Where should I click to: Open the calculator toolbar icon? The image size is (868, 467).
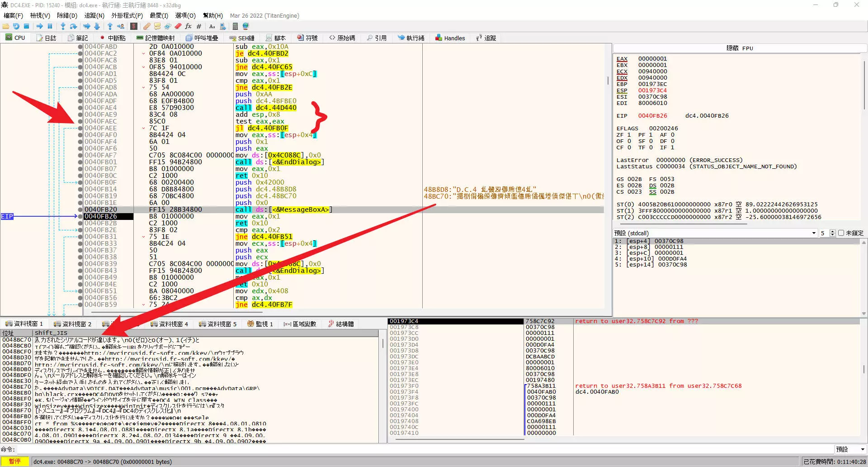[235, 26]
